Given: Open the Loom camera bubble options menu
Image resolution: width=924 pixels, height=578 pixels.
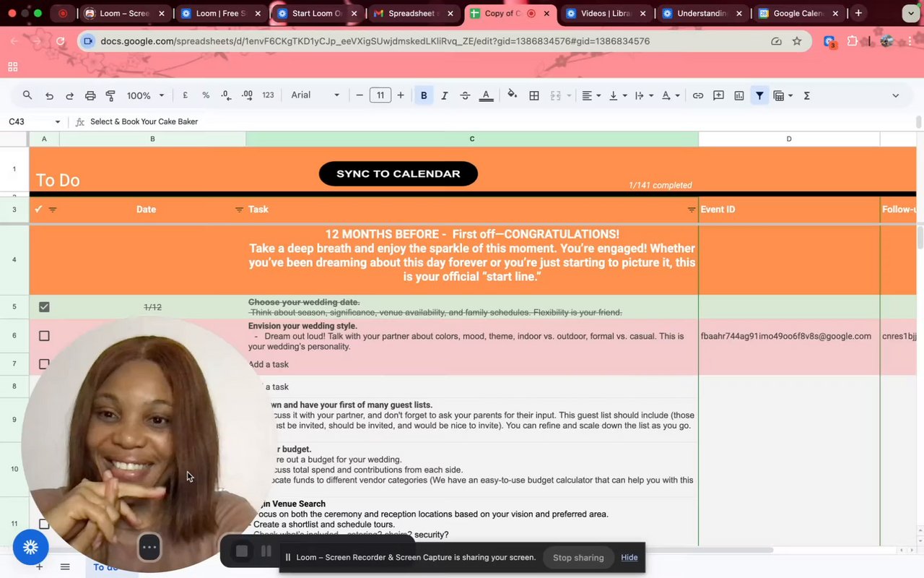Looking at the screenshot, I should click(x=149, y=547).
